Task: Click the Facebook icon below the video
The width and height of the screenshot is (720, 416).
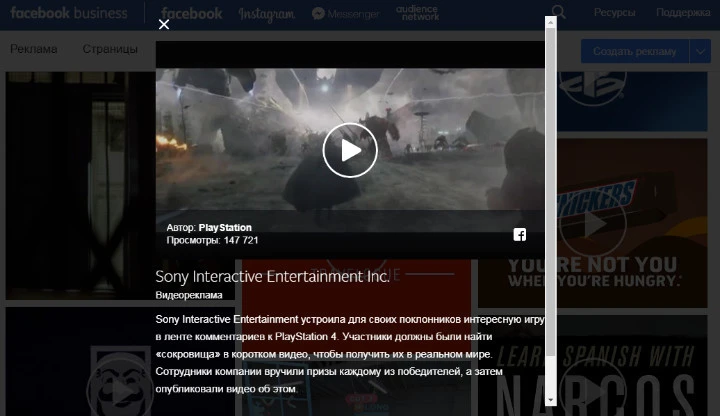Action: [520, 235]
